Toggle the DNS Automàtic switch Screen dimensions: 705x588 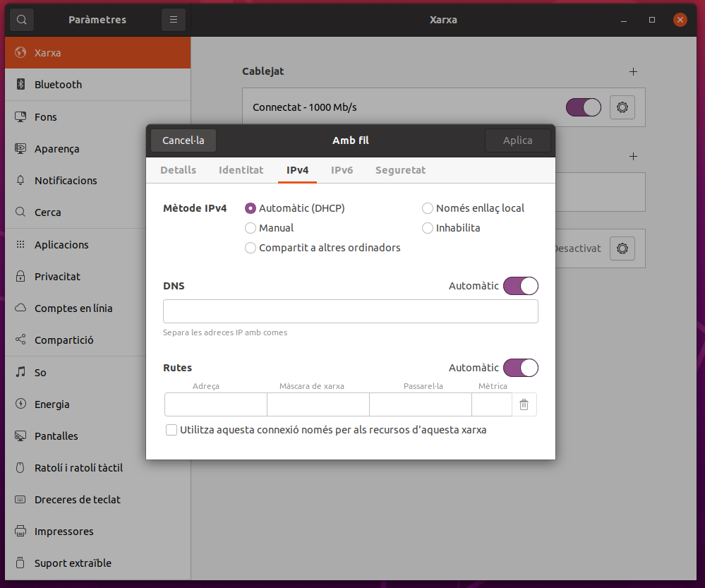[x=520, y=286]
